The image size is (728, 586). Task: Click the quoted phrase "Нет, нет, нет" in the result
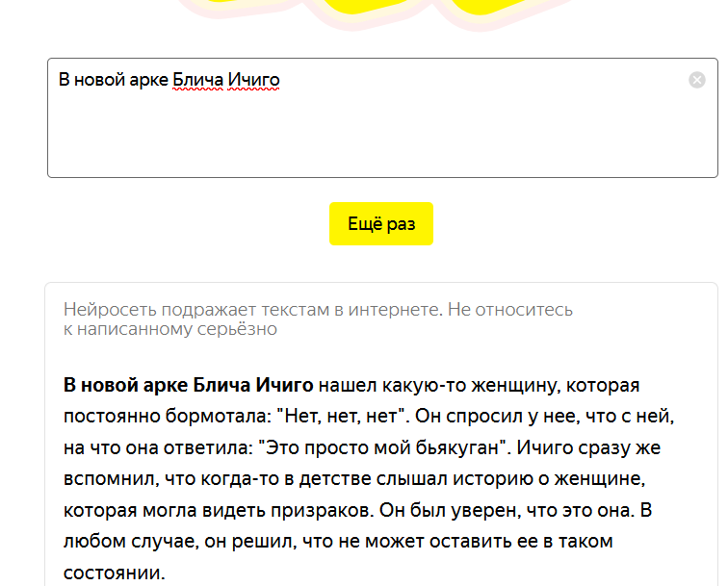[x=341, y=417]
